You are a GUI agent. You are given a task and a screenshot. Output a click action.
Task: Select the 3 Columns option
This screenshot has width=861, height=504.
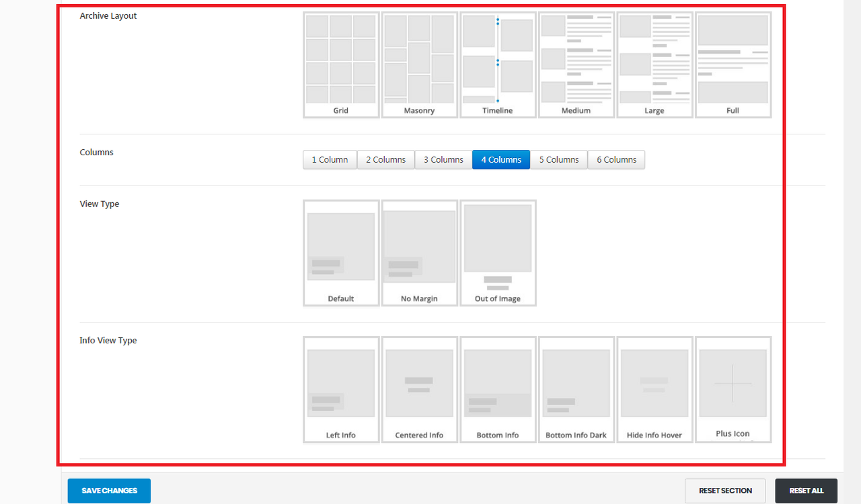pos(443,160)
